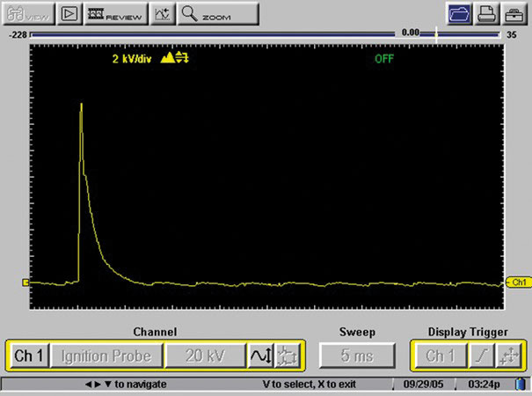This screenshot has width=532, height=396.
Task: Click the printer icon
Action: coord(485,14)
